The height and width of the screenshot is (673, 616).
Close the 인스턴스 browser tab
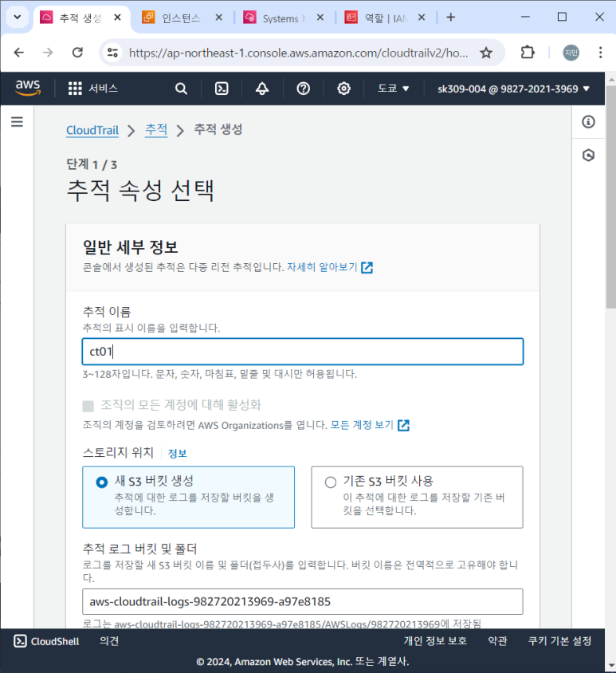pyautogui.click(x=219, y=18)
